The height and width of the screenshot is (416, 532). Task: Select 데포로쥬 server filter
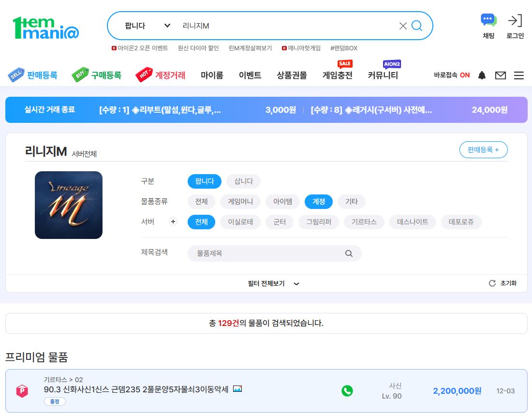coord(461,222)
